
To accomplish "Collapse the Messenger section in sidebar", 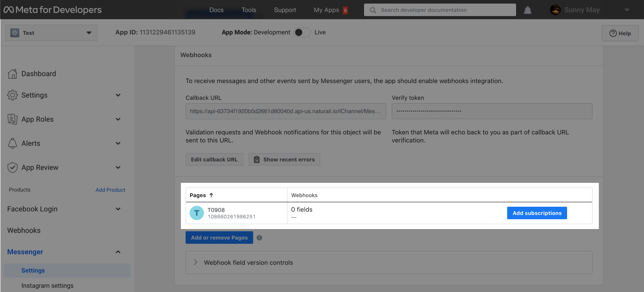I will [118, 252].
